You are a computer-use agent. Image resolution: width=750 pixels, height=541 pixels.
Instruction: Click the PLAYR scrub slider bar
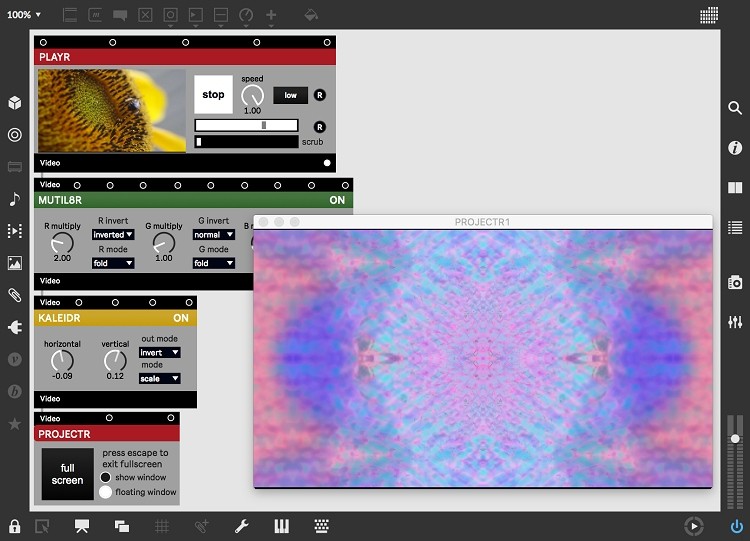[x=246, y=142]
